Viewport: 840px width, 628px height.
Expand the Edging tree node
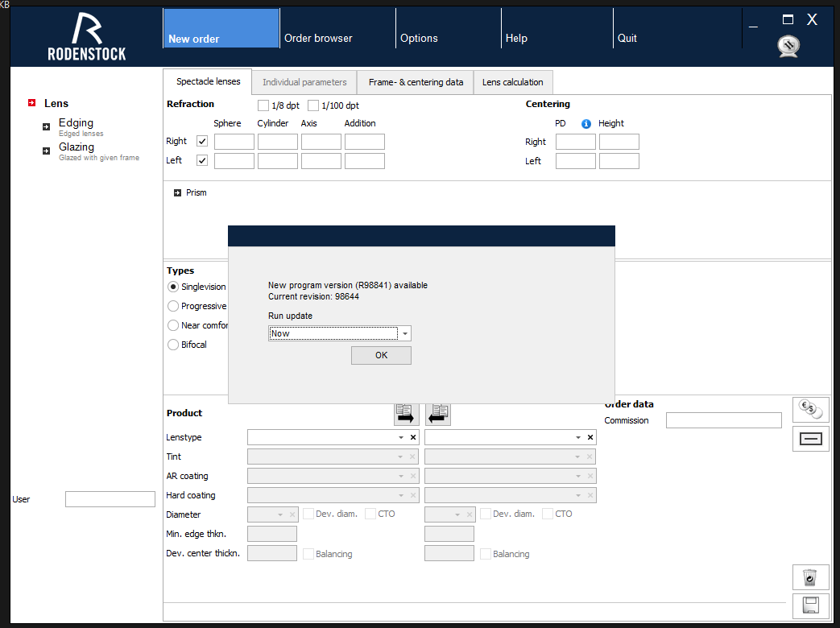(46, 127)
